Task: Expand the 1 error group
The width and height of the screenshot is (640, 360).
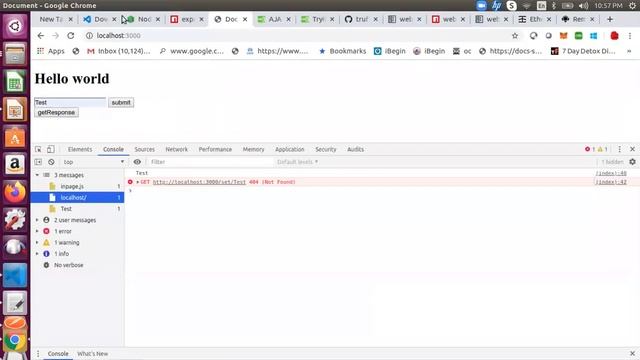Action: 37,231
